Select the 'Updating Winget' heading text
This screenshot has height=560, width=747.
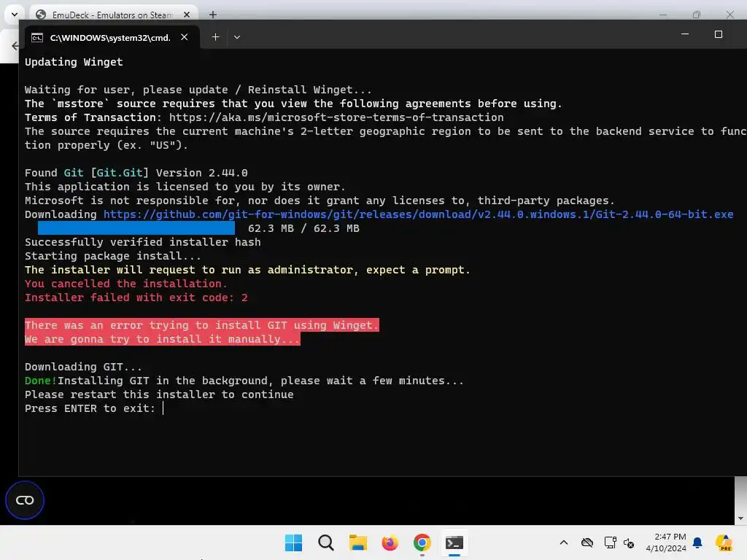pos(74,62)
